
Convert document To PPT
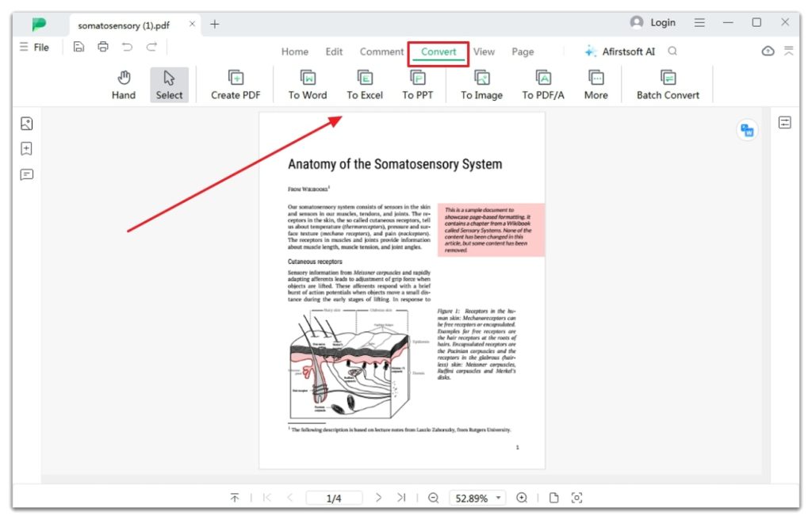pyautogui.click(x=417, y=85)
